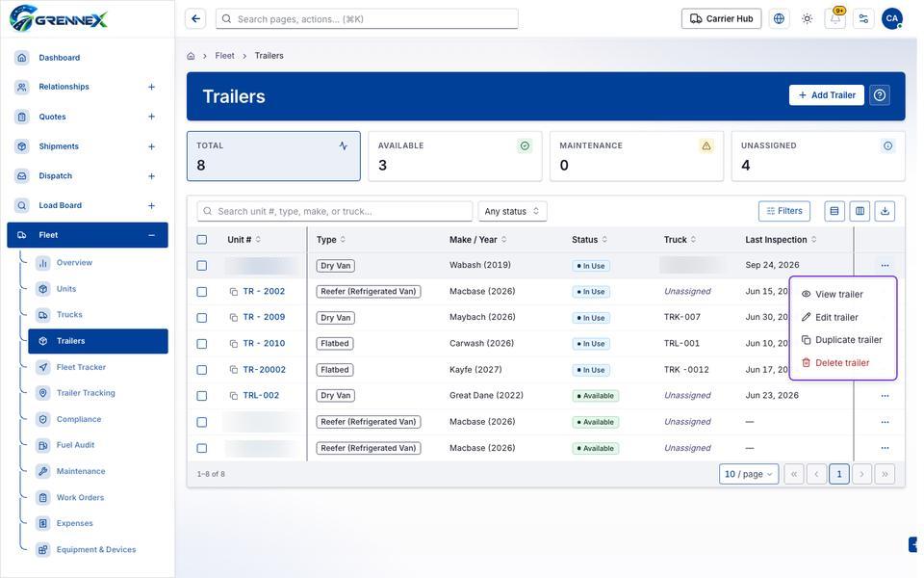Click the home icon in breadcrumb
The height and width of the screenshot is (578, 924).
(191, 56)
